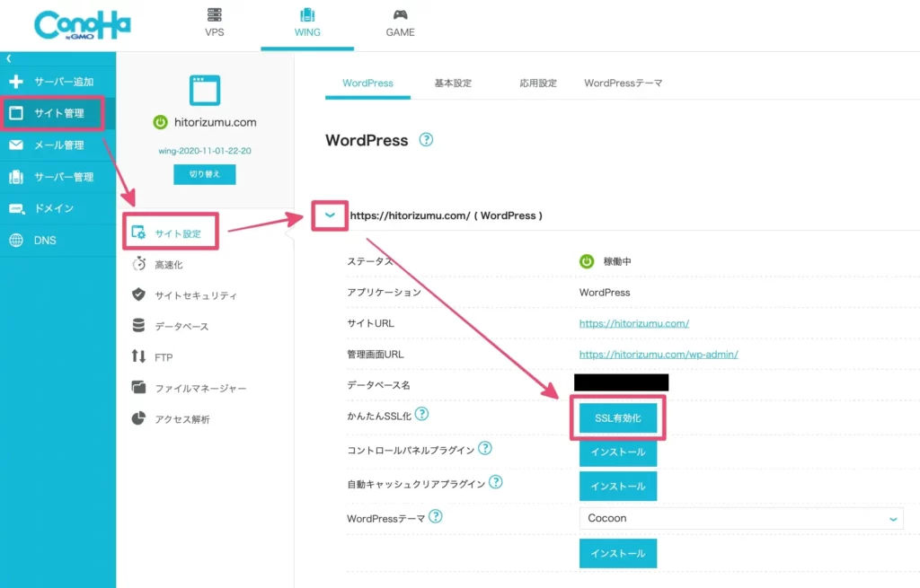Install the コントロールパネルプラグイン

[x=618, y=452]
